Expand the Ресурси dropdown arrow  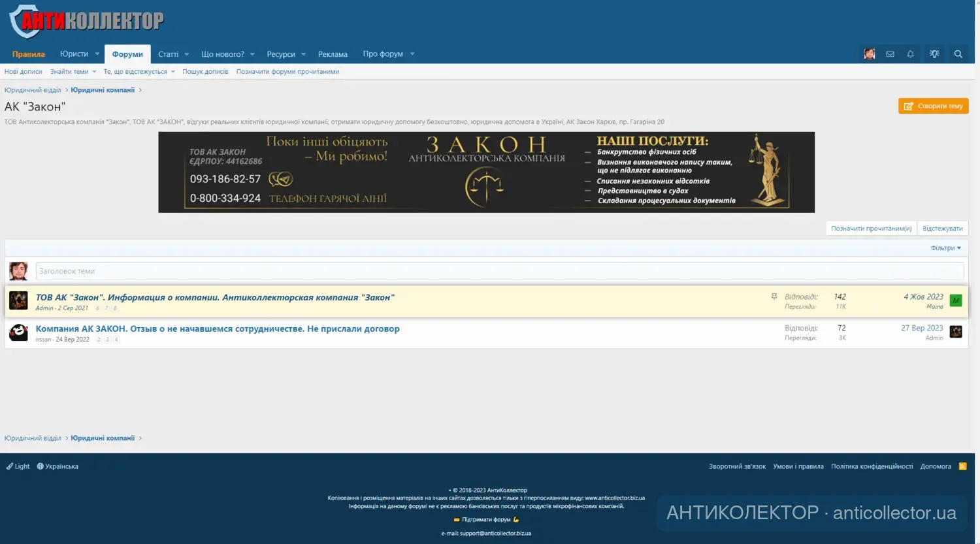(304, 54)
